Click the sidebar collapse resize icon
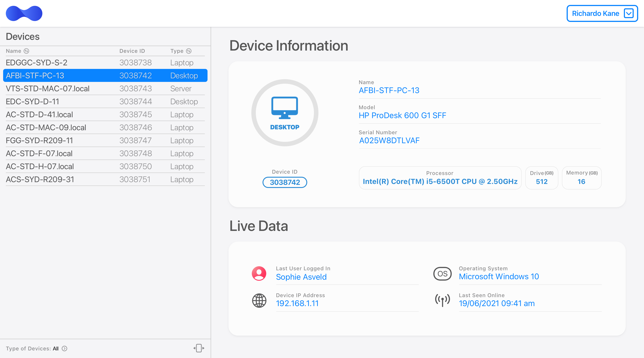644x358 pixels. 199,348
